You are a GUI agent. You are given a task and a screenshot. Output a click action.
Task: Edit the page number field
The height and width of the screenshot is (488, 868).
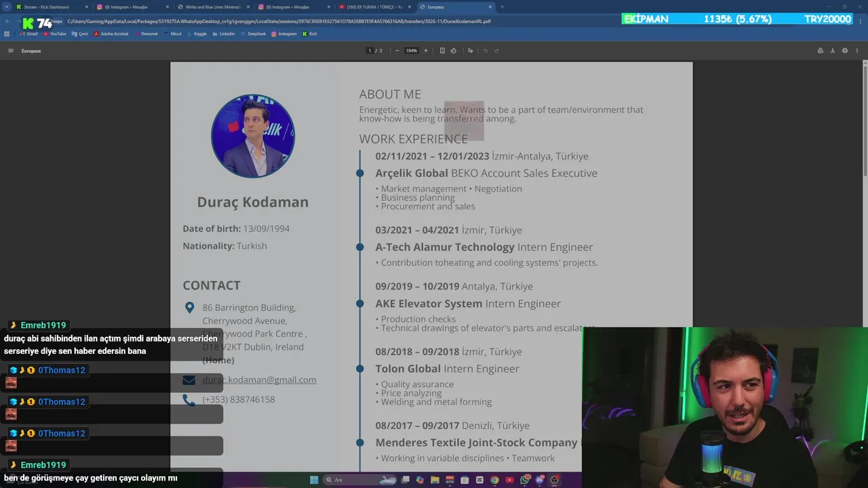[x=370, y=51]
